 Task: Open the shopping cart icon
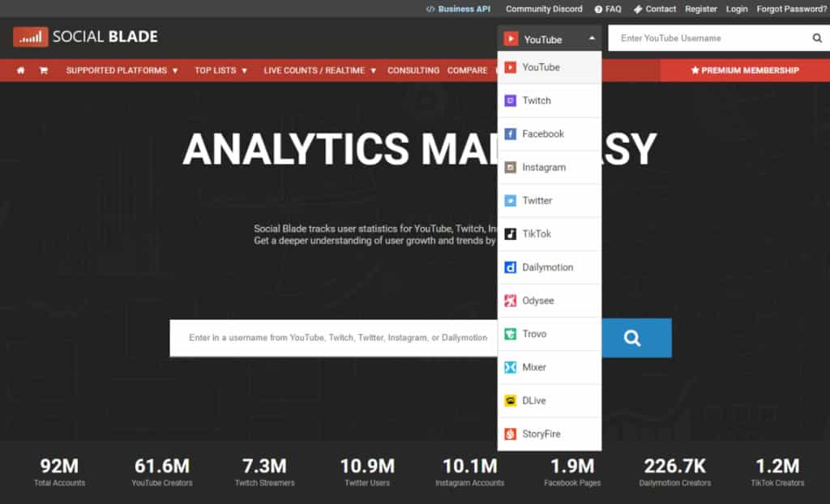click(43, 70)
